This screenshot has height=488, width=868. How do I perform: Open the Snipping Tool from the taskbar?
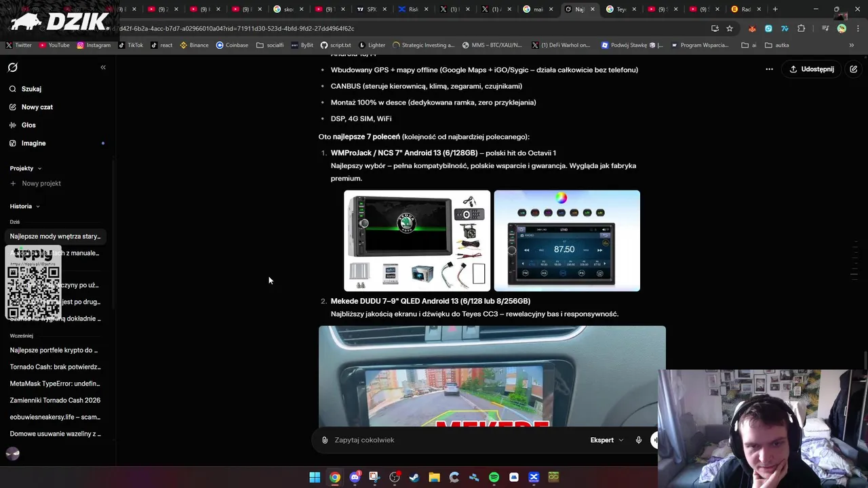point(374,477)
